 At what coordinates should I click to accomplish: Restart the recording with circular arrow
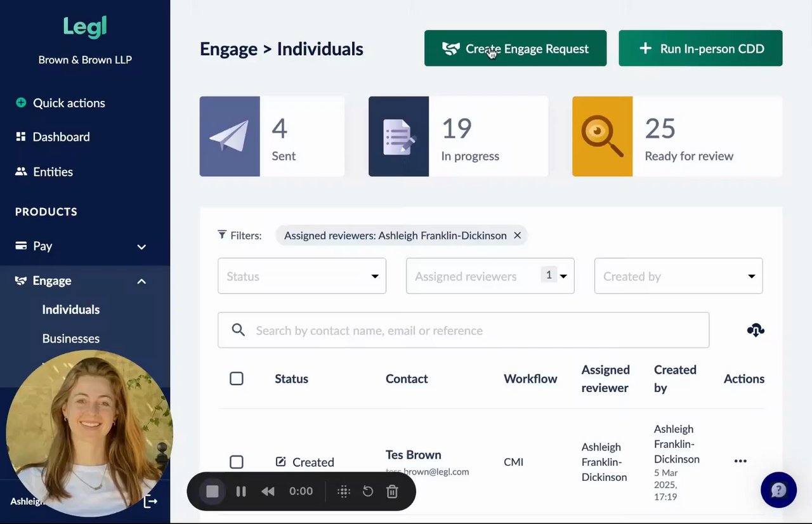(368, 491)
